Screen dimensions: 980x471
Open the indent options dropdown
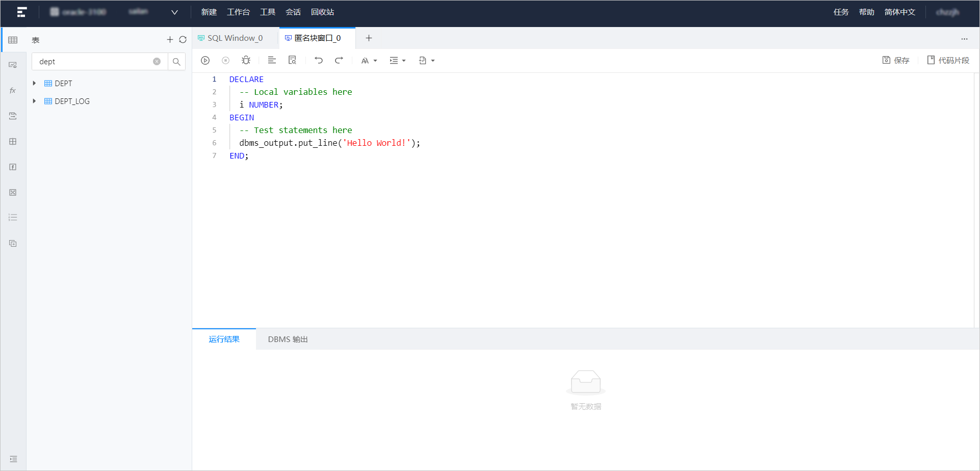click(398, 61)
